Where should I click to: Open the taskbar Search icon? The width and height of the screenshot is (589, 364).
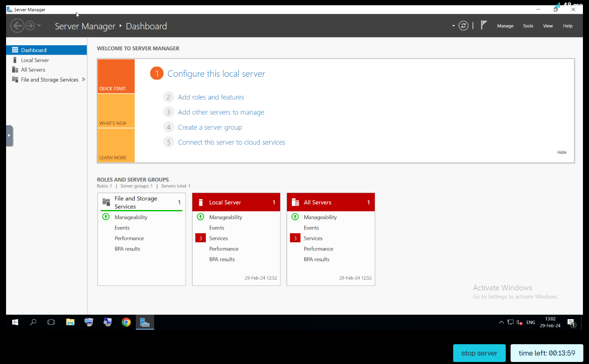coord(33,322)
